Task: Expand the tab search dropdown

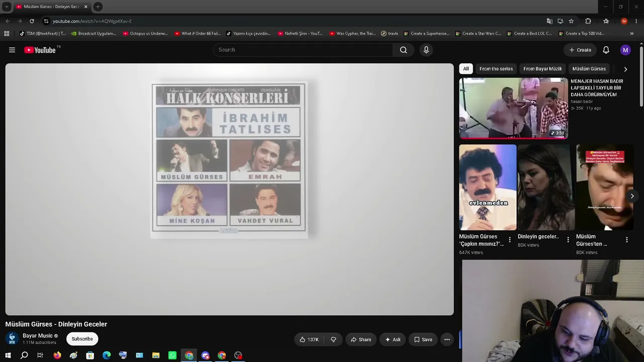Action: pyautogui.click(x=7, y=7)
